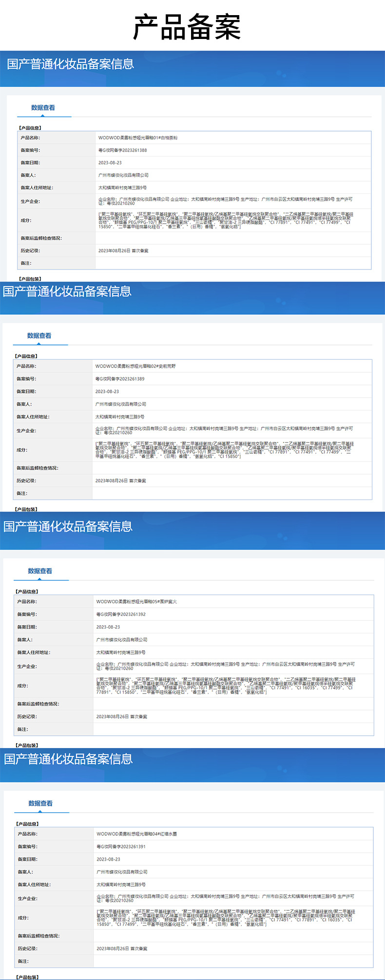The image size is (385, 980).
Task: Click 生产企业 details in the 04# record
Action: click(x=226, y=898)
